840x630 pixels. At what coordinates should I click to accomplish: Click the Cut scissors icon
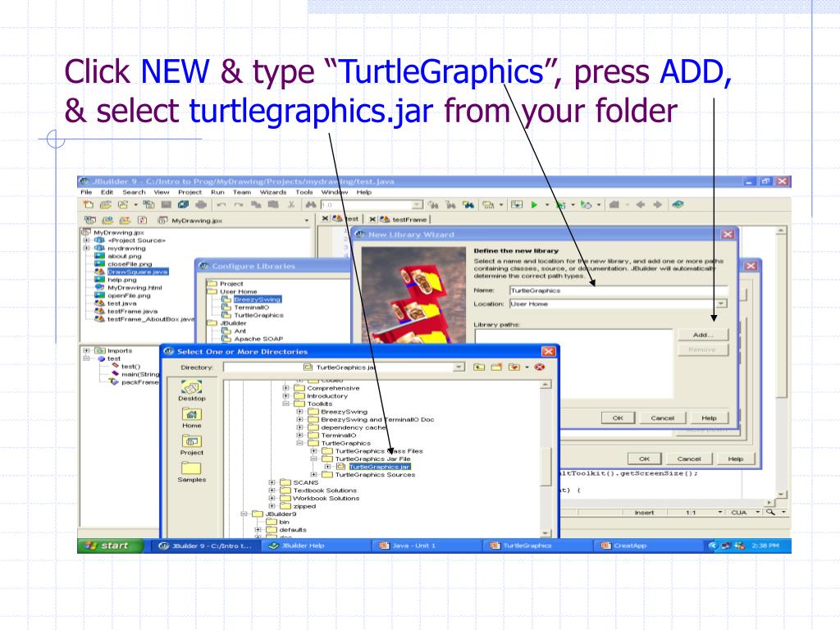291,204
